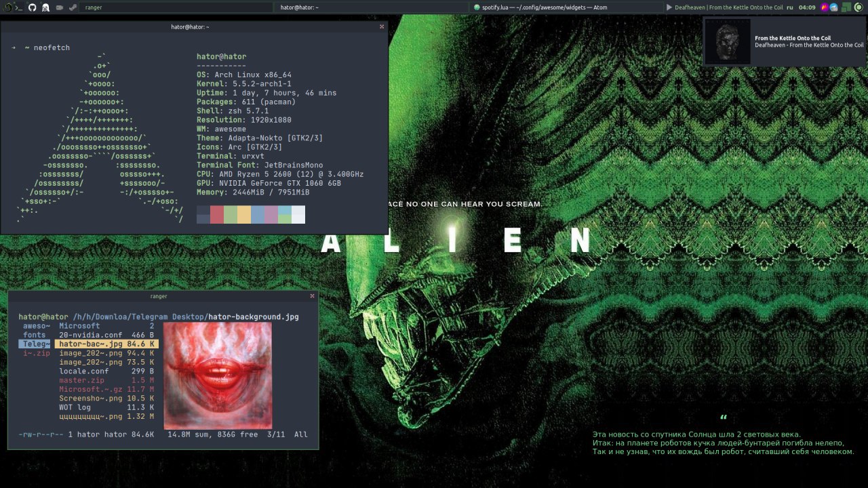Click the 'OS: Arch Linux x86_64' line
This screenshot has height=488, width=868.
click(x=244, y=75)
